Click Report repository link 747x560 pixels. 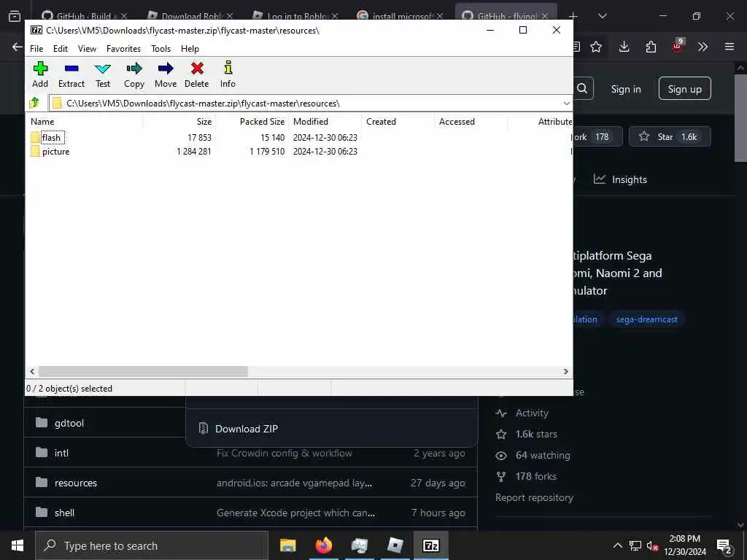[534, 497]
